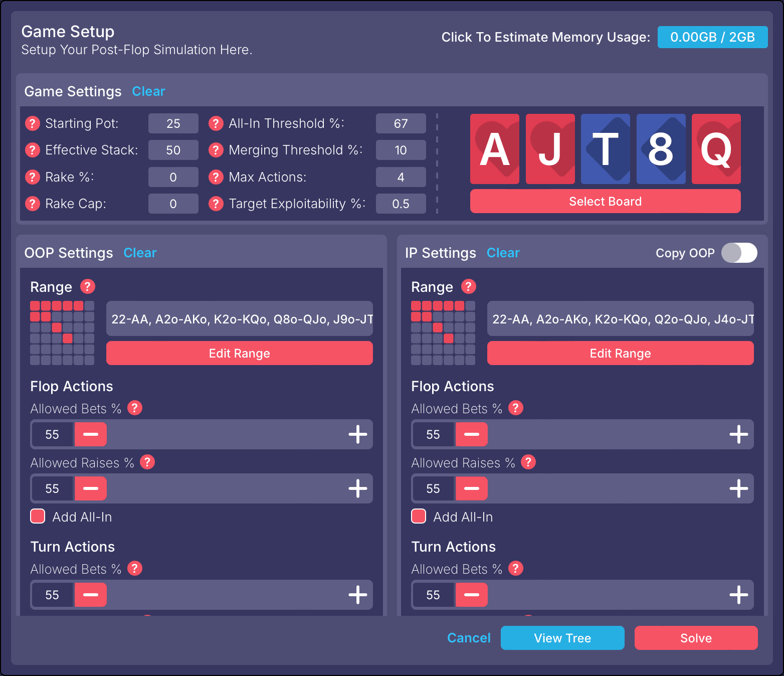Click the help icon beside Max Actions

tap(216, 177)
